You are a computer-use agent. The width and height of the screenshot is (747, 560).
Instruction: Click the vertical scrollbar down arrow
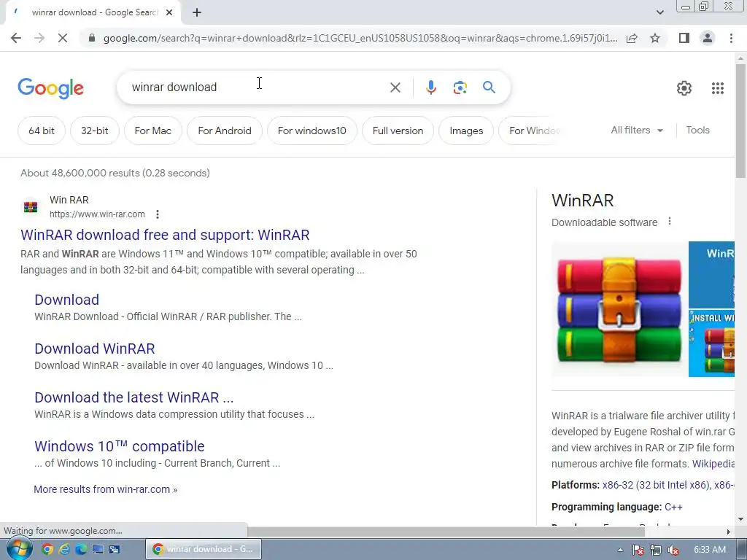pyautogui.click(x=740, y=519)
